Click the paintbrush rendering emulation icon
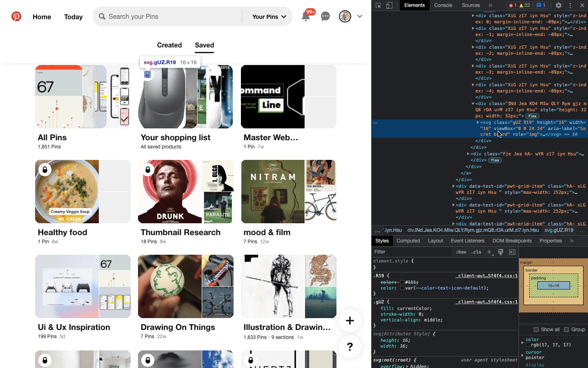The width and height of the screenshot is (588, 368). (501, 252)
